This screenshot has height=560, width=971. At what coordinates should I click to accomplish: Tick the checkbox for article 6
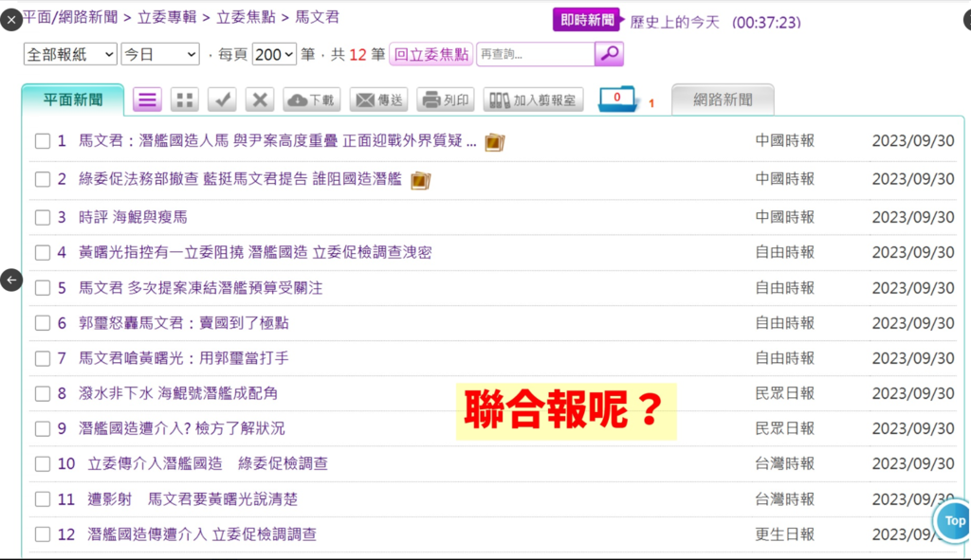tap(43, 323)
